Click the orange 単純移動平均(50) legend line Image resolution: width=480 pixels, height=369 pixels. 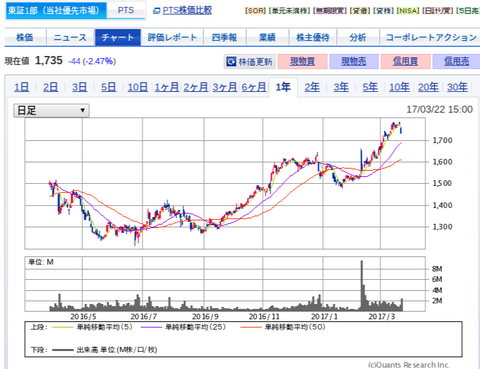tap(251, 327)
